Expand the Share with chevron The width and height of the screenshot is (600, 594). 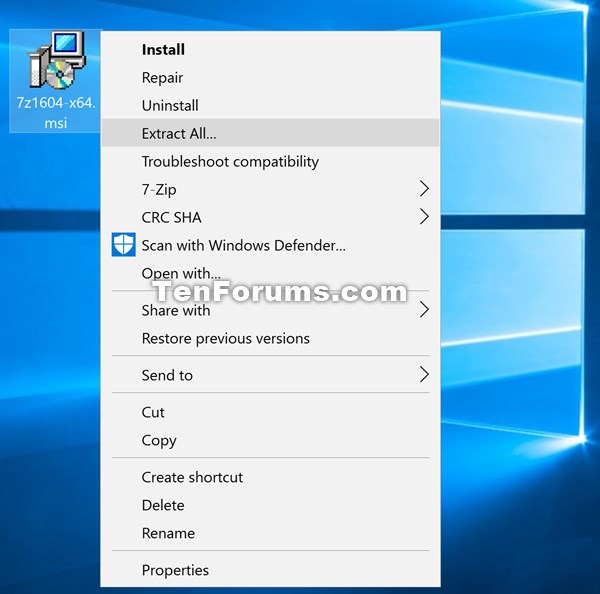coord(424,310)
